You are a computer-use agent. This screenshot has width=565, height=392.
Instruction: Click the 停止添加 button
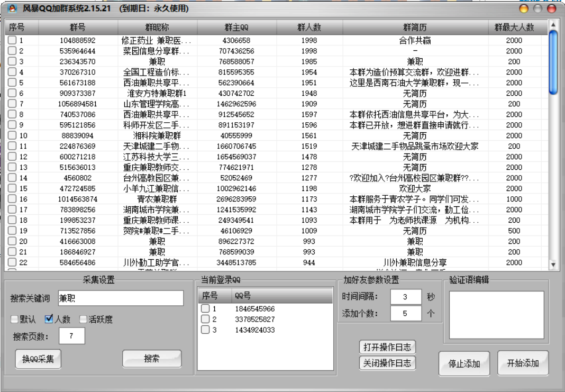point(464,363)
